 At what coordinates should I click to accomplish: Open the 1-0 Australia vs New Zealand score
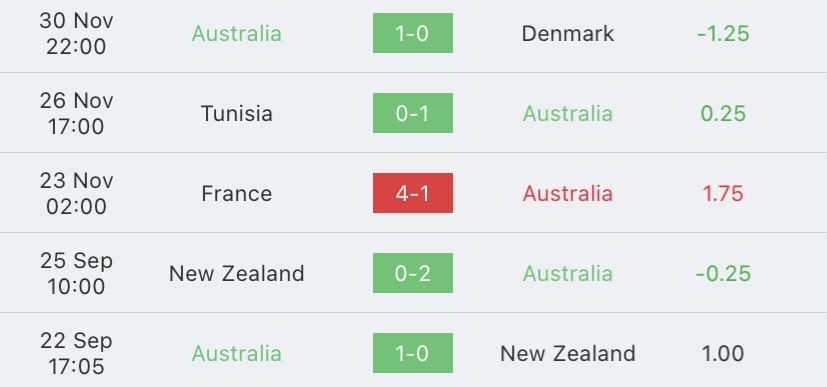(x=412, y=353)
